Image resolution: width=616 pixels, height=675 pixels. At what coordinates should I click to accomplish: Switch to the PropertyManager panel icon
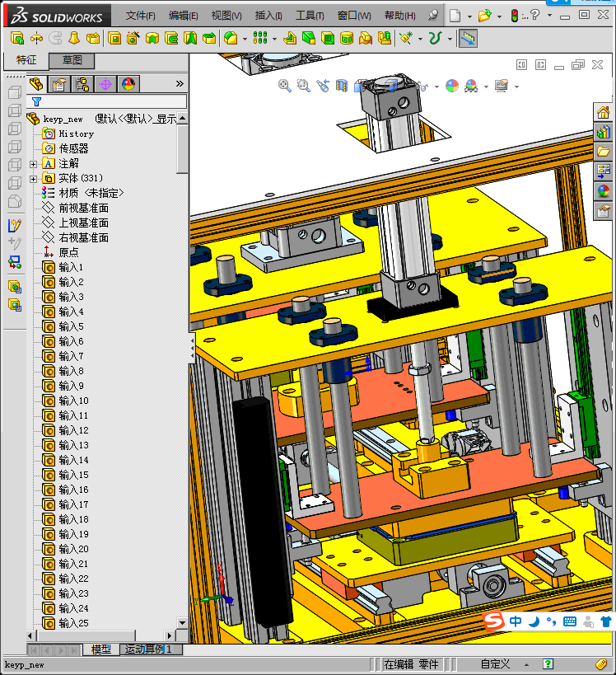click(x=59, y=83)
